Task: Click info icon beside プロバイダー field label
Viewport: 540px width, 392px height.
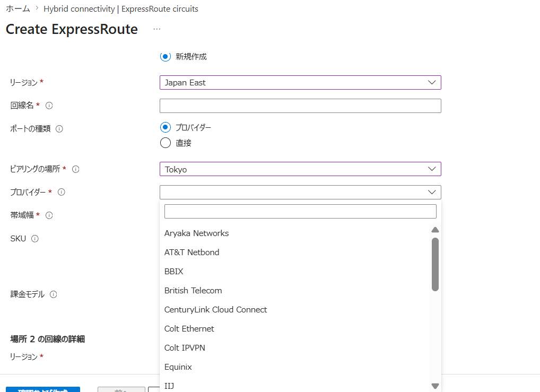Action: (x=62, y=192)
